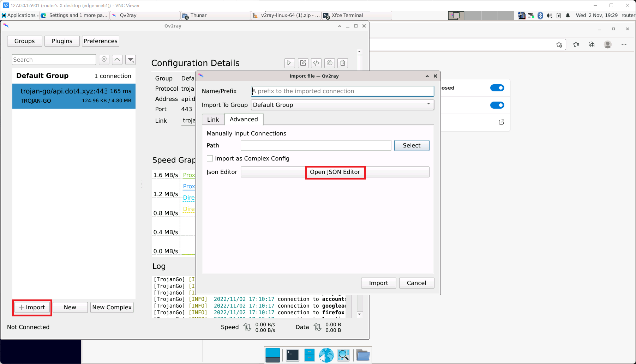The image size is (636, 364).
Task: Click the show desktop icon in dock
Action: click(273, 355)
